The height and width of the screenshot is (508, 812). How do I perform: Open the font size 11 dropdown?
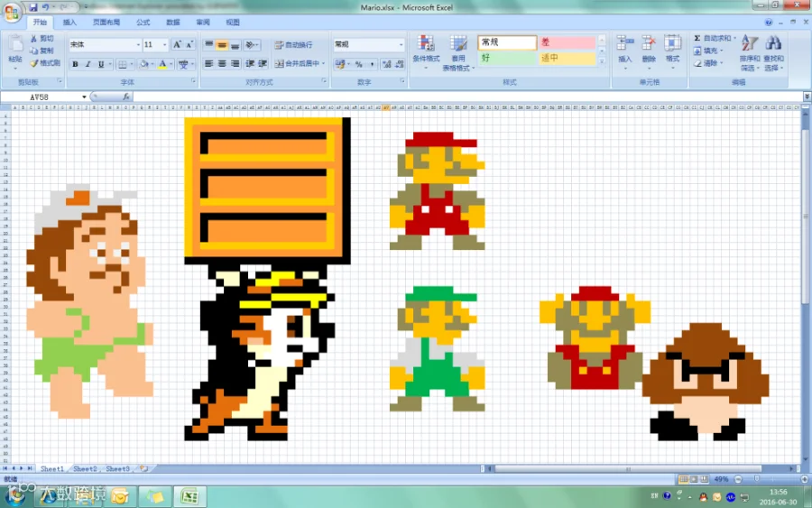coord(165,45)
